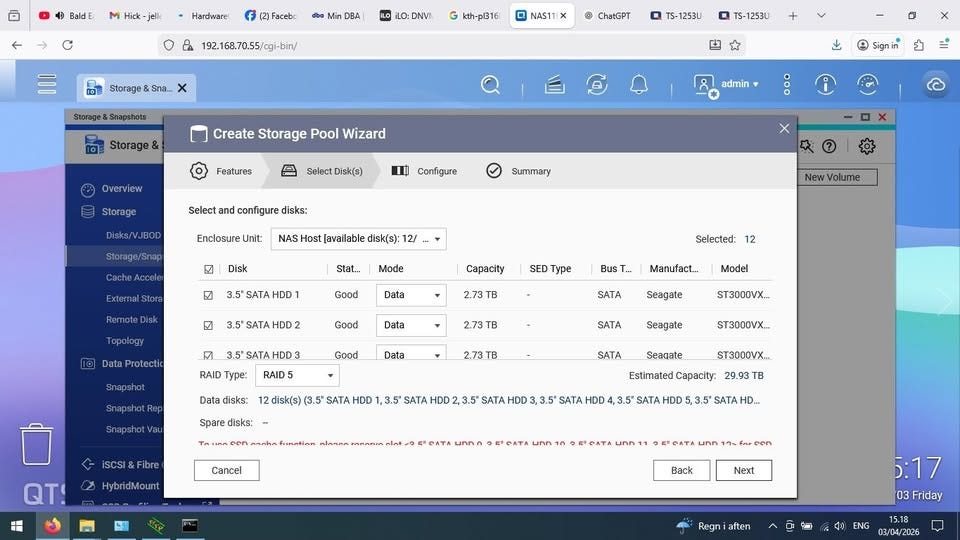Click the Firefox icon in the taskbar
The image size is (960, 540).
pyautogui.click(x=52, y=525)
